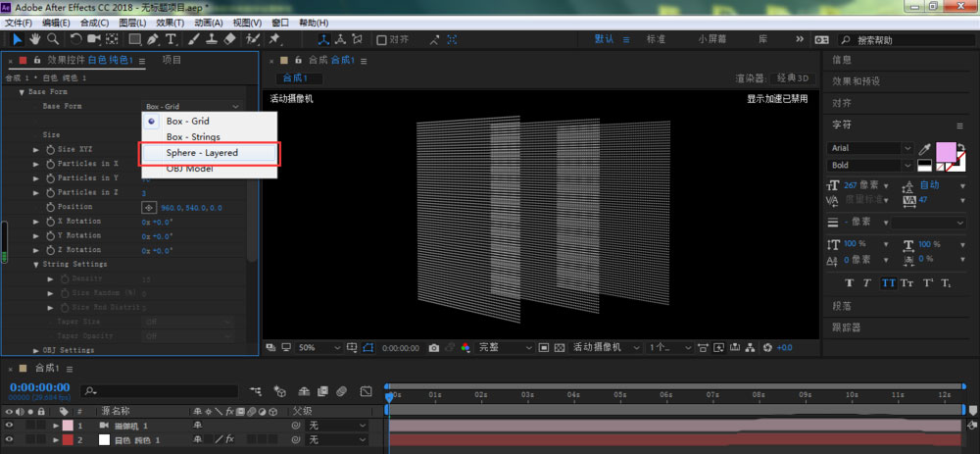Open the 50% magnification dropdown
Viewport: 980px width, 454px height.
pyautogui.click(x=317, y=348)
